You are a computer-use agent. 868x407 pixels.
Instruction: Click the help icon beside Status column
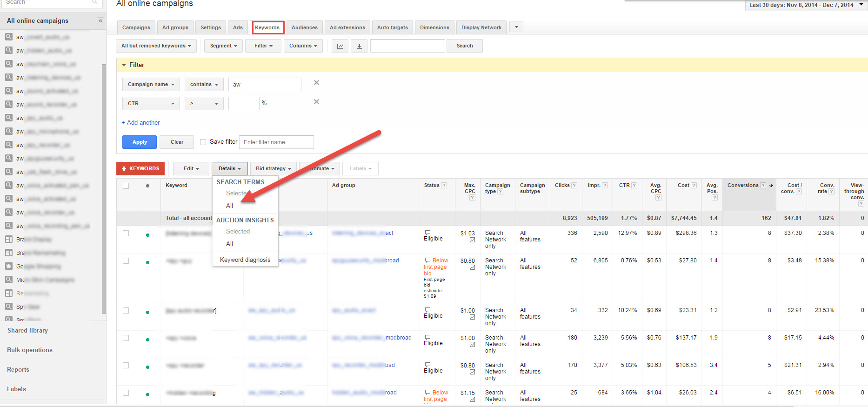[x=444, y=186]
